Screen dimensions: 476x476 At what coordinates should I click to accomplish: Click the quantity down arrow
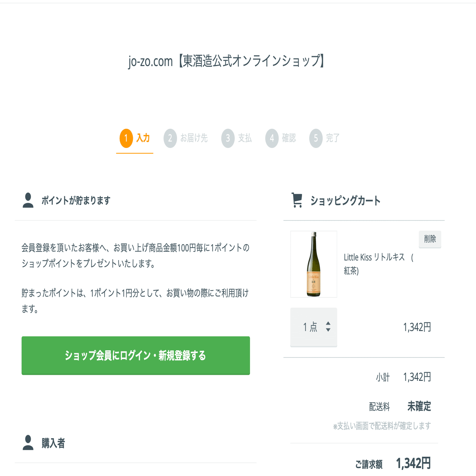pyautogui.click(x=327, y=330)
